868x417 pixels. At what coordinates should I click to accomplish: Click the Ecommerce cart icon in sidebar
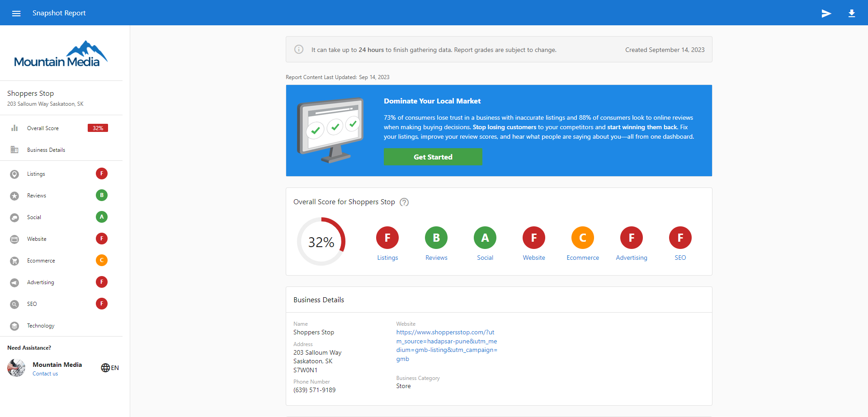(14, 261)
